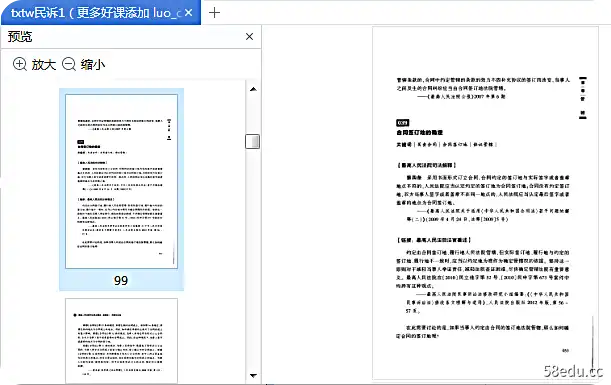Click the magnifier minus zoom-out icon
Viewport: 611px width, 385px height.
click(x=69, y=64)
